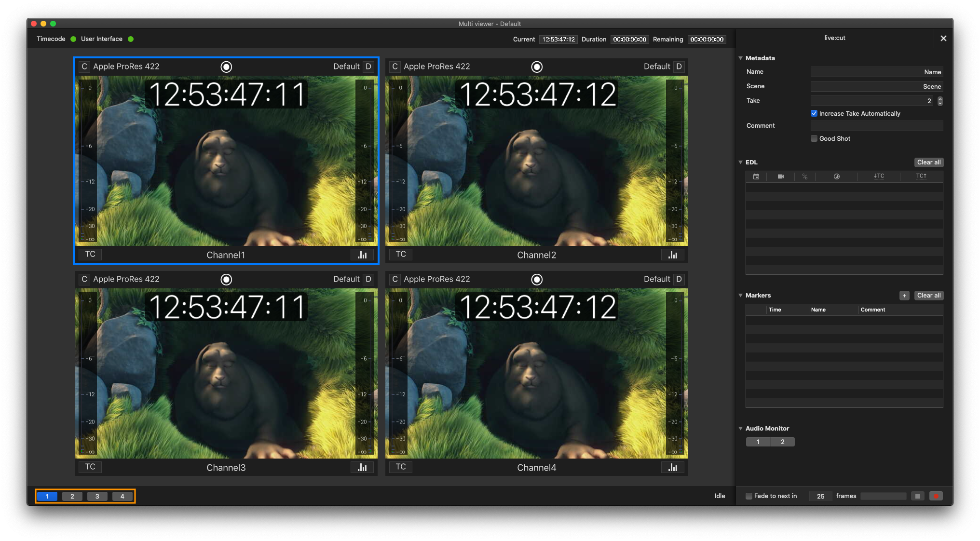Viewport: 980px width, 541px height.
Task: Click the Duration timecode value
Action: pos(630,40)
